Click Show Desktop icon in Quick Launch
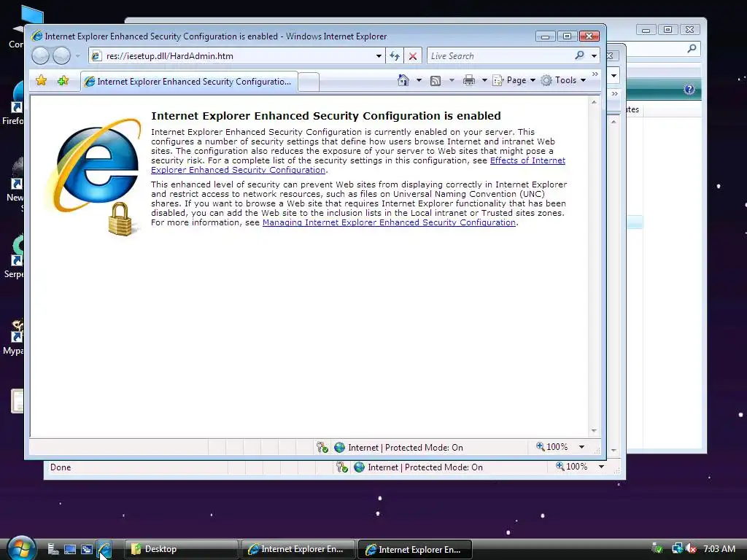The width and height of the screenshot is (747, 560). tap(70, 550)
